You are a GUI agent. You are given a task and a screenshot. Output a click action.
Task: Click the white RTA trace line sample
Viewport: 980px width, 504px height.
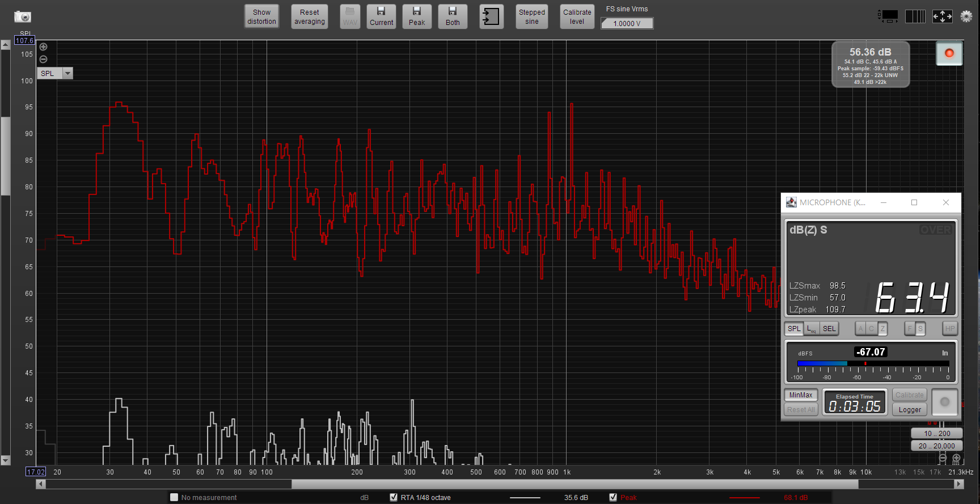(525, 497)
